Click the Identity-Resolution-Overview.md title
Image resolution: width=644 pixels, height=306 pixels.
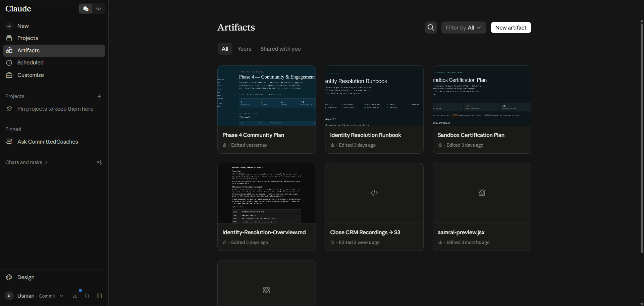click(264, 232)
